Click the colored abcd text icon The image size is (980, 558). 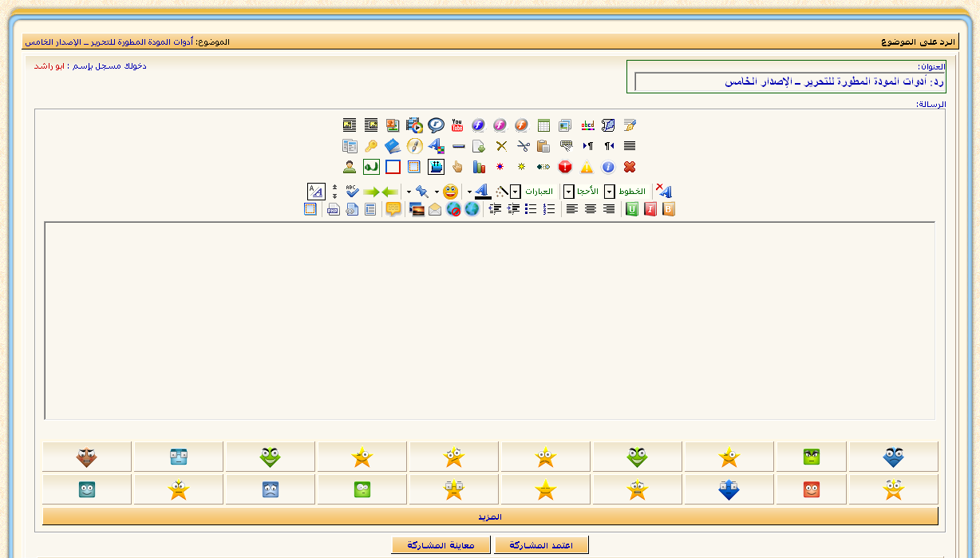click(587, 125)
